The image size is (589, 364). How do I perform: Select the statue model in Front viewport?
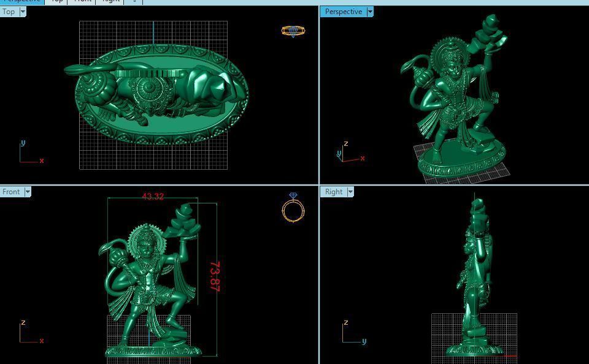coord(151,279)
